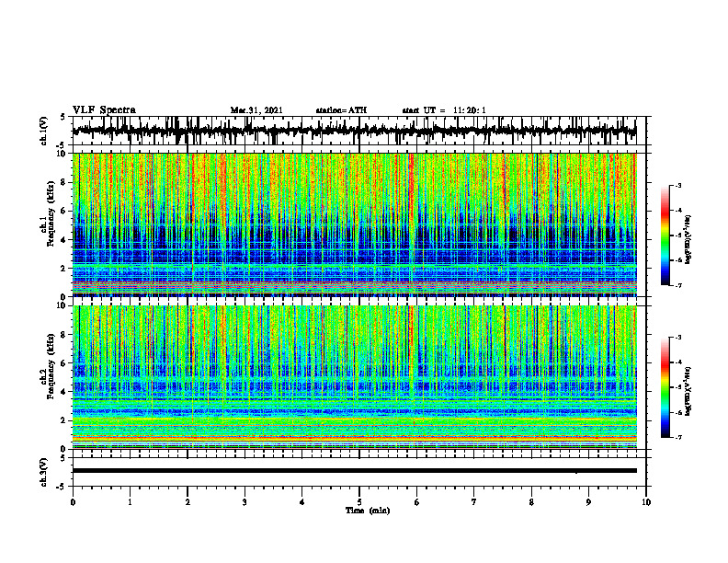Select the date text "Mar.31, 2021"
728x563 pixels.
coord(256,110)
